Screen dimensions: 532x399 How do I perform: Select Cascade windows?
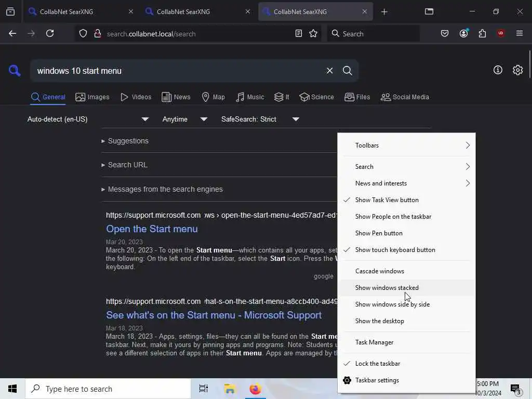[x=406, y=271]
